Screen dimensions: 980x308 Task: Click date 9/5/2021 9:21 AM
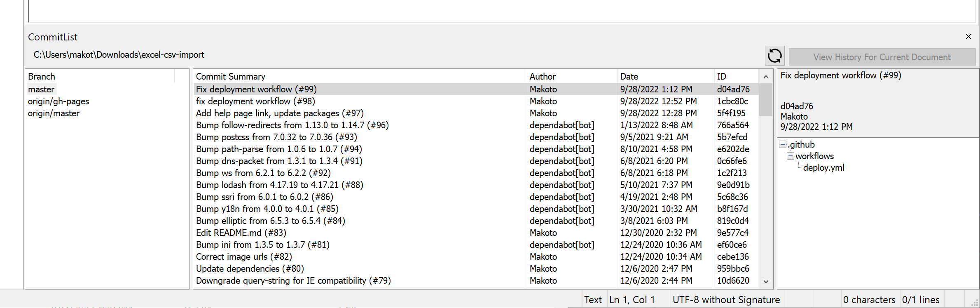pyautogui.click(x=654, y=137)
